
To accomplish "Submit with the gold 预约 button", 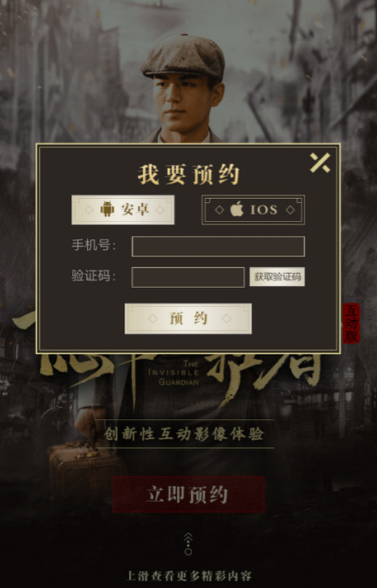I will (188, 319).
